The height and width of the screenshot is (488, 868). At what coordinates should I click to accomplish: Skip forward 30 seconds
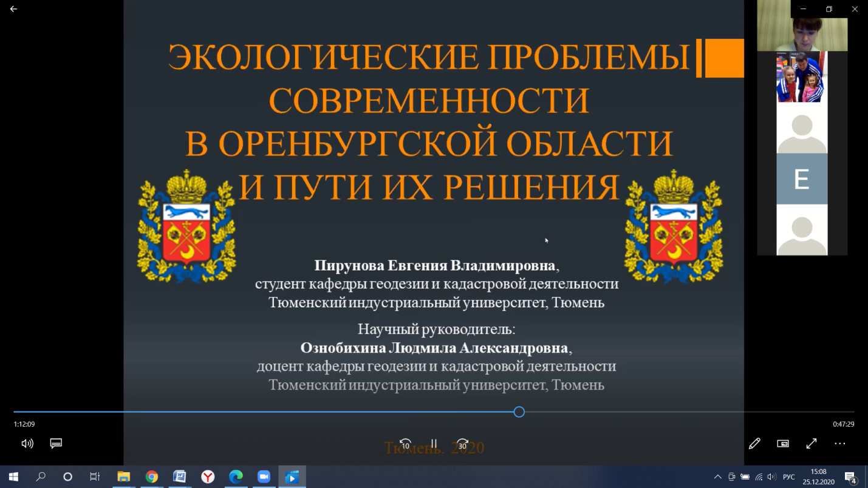pos(462,444)
